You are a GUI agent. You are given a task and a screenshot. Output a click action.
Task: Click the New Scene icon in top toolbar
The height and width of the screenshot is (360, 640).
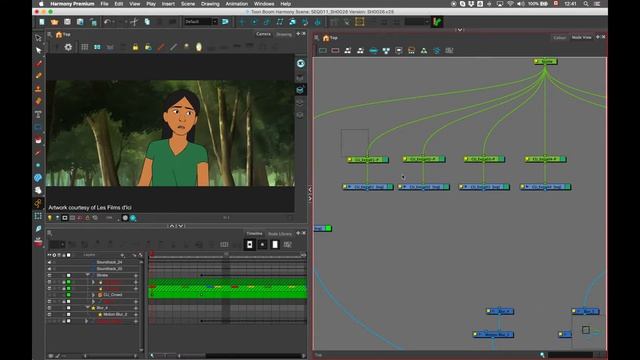pyautogui.click(x=42, y=22)
